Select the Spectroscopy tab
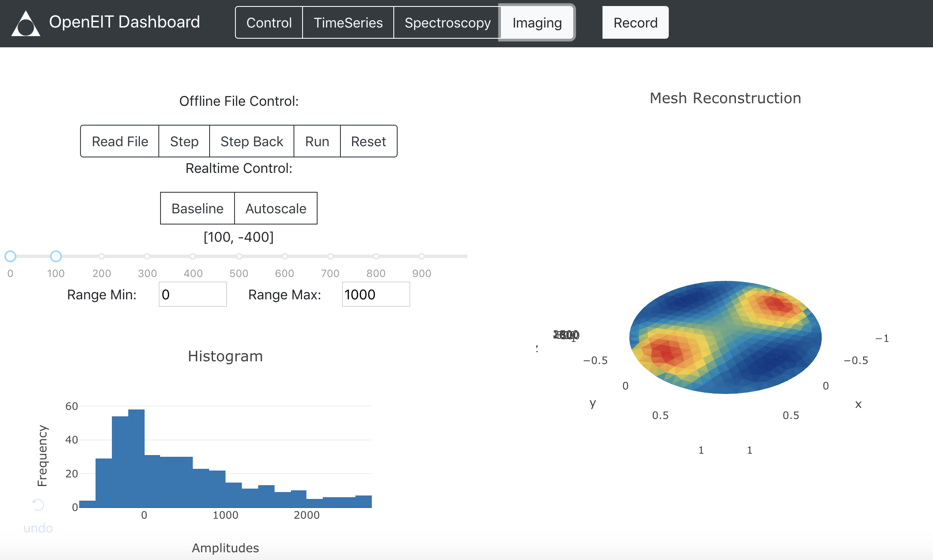Viewport: 933px width, 560px height. click(x=447, y=23)
